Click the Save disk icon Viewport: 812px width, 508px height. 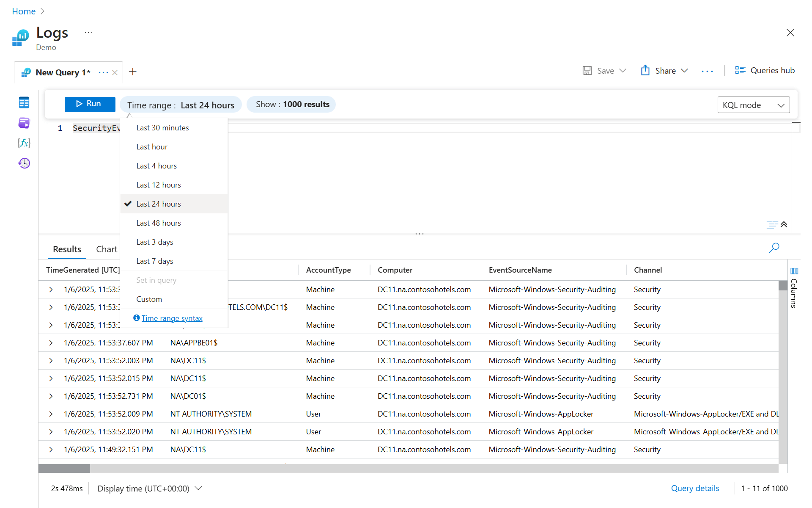[587, 71]
